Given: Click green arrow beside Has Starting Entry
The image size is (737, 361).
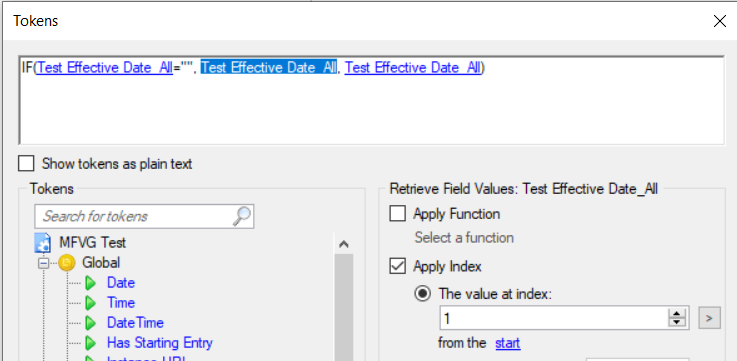Looking at the screenshot, I should [x=91, y=343].
